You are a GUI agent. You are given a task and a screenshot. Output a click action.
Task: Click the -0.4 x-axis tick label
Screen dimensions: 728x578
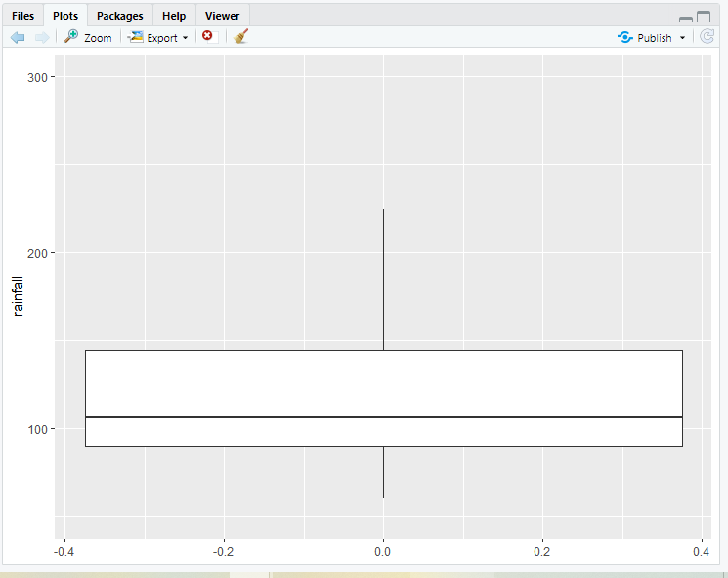[x=64, y=552]
